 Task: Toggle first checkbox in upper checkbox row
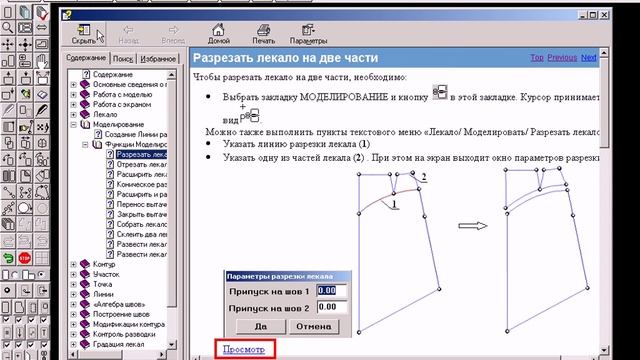tap(6, 320)
